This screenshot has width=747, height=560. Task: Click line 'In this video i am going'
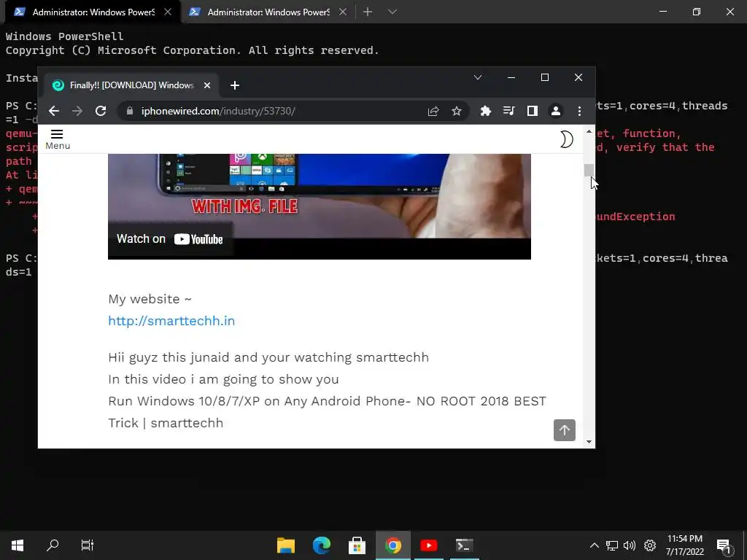[x=223, y=379]
